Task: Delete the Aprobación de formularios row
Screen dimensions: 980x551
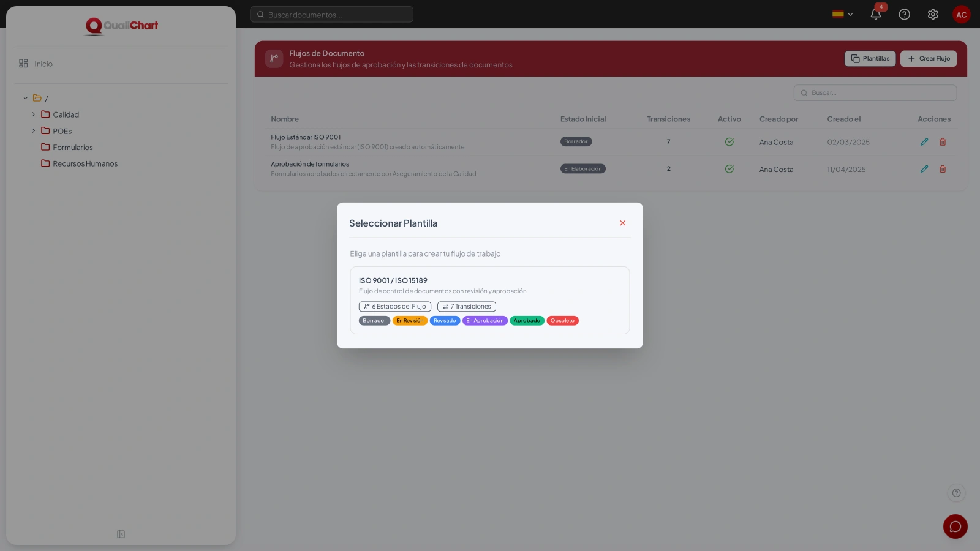Action: [x=943, y=169]
